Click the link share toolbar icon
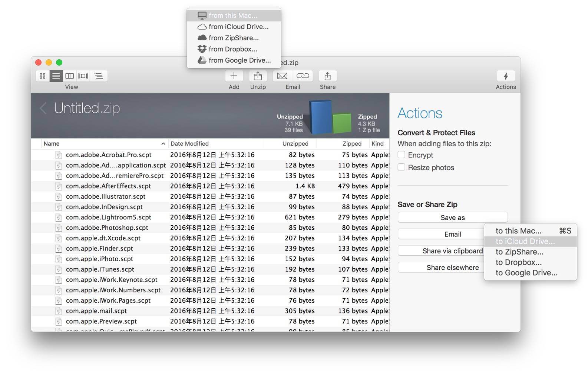 303,76
